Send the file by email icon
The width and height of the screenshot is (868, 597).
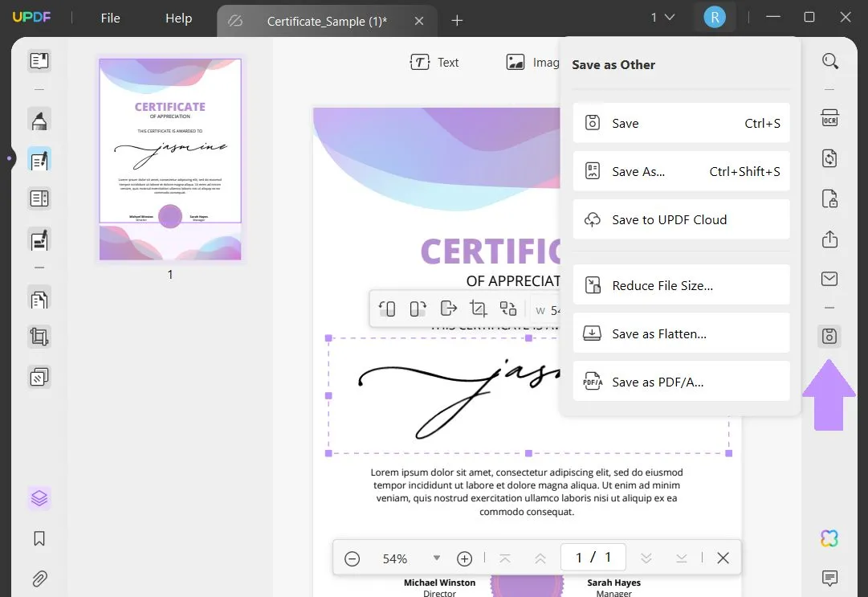click(829, 279)
